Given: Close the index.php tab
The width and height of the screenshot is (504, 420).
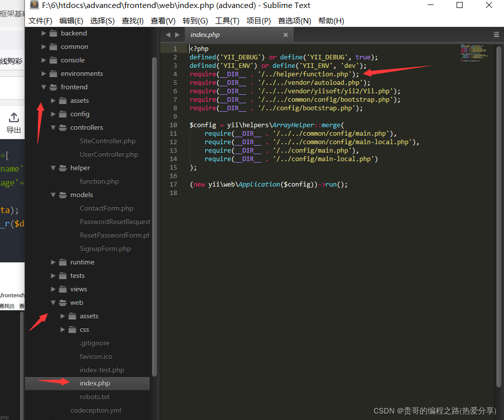Looking at the screenshot, I should (285, 35).
